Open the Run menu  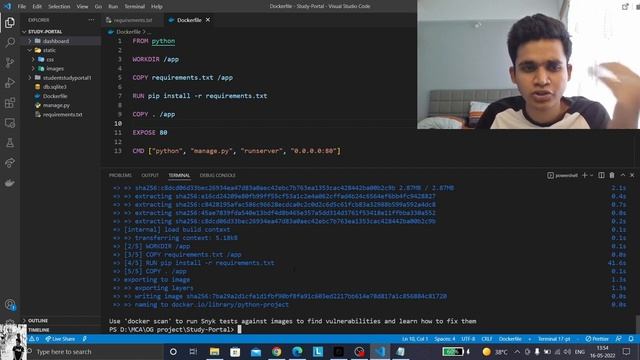pyautogui.click(x=113, y=6)
